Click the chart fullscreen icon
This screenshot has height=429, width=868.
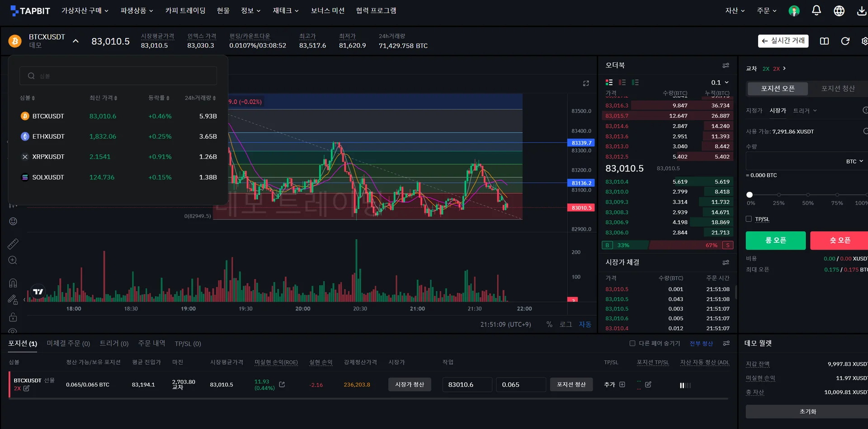586,83
